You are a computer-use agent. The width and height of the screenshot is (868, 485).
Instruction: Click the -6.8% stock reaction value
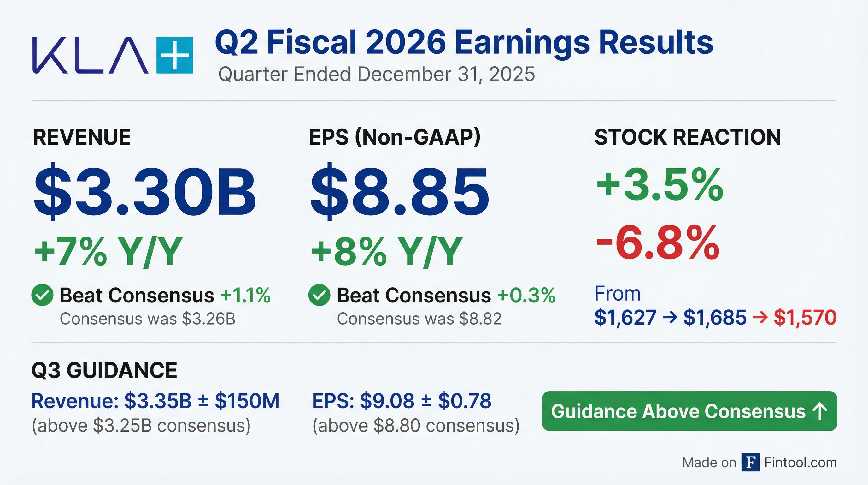(657, 243)
